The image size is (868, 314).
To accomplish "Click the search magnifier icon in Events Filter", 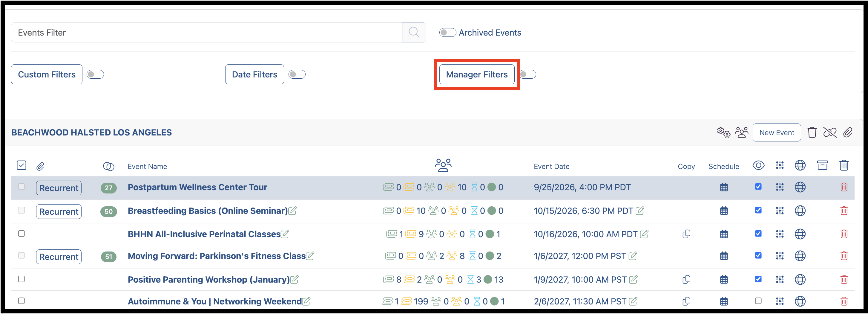I will [414, 32].
